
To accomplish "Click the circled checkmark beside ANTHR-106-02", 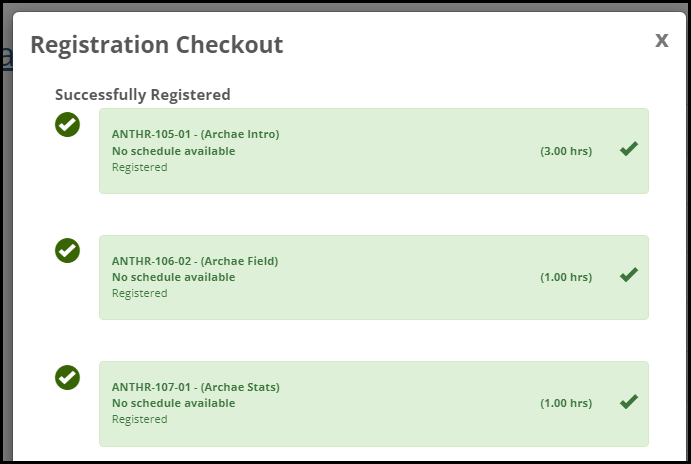I will 67,251.
